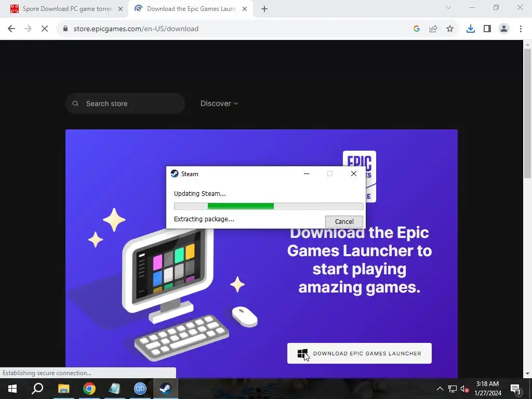Open Chrome three-dot menu
Image resolution: width=532 pixels, height=399 pixels.
click(521, 29)
